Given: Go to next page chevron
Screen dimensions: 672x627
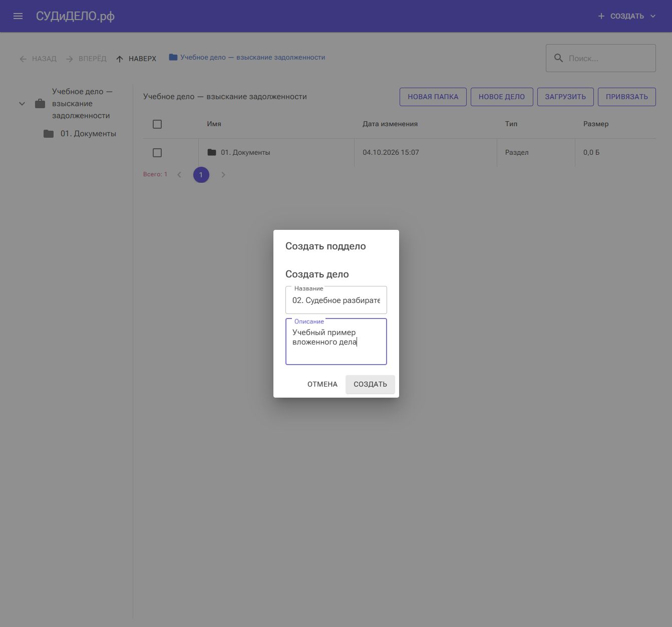Looking at the screenshot, I should [x=223, y=175].
